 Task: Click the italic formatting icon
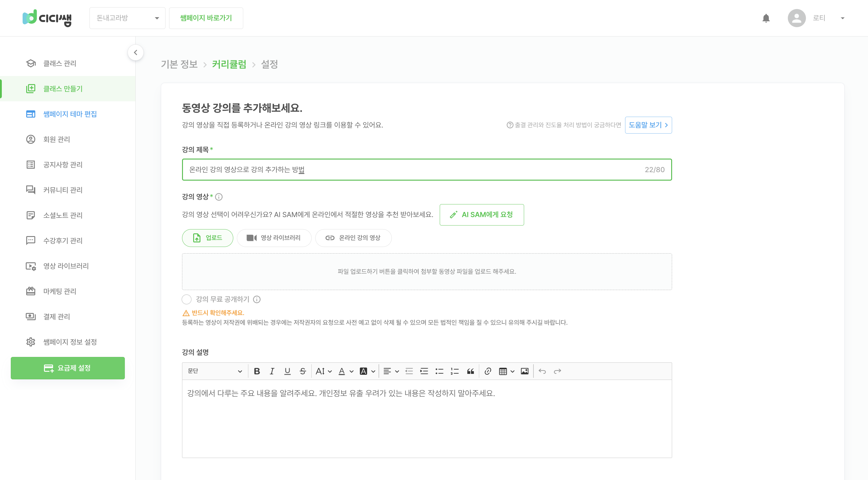click(x=271, y=371)
